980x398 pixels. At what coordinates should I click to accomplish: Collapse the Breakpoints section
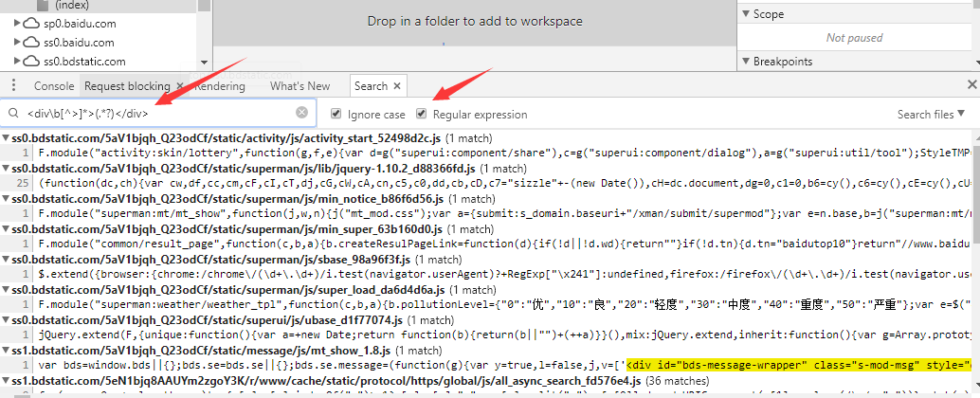point(745,62)
